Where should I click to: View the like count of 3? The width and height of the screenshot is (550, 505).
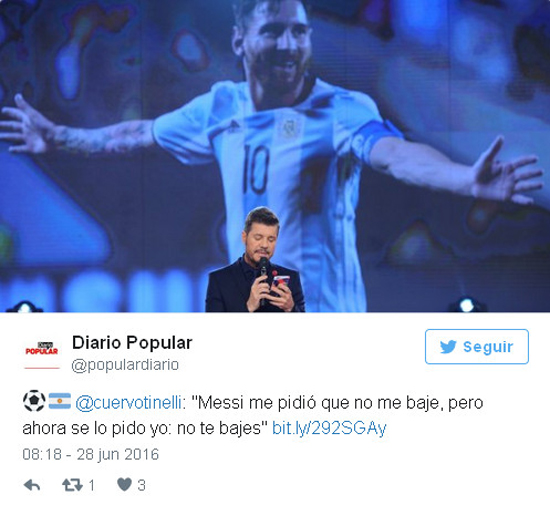click(141, 486)
